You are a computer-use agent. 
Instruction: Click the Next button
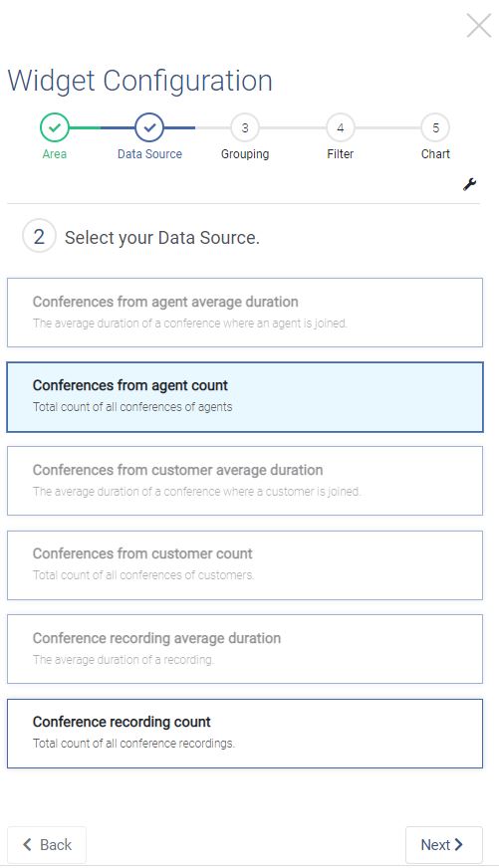click(443, 845)
